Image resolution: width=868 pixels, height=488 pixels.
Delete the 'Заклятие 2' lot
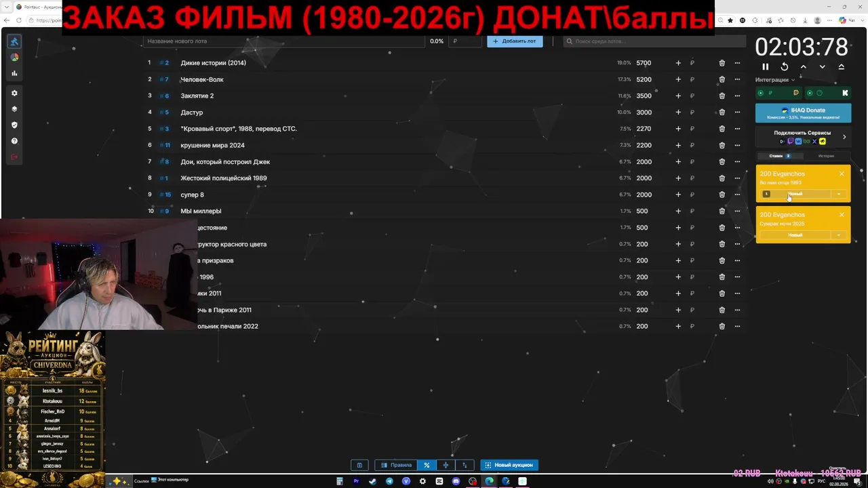coord(722,96)
